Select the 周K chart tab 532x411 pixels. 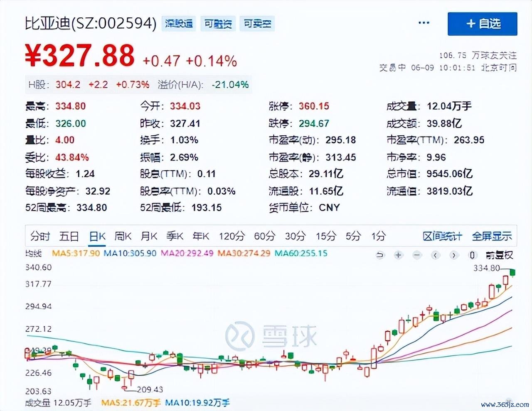click(x=123, y=236)
